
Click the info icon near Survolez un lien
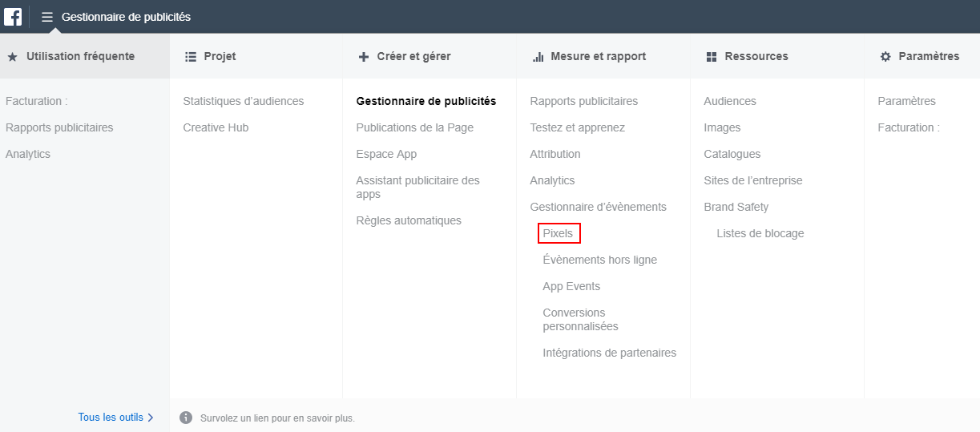[186, 418]
